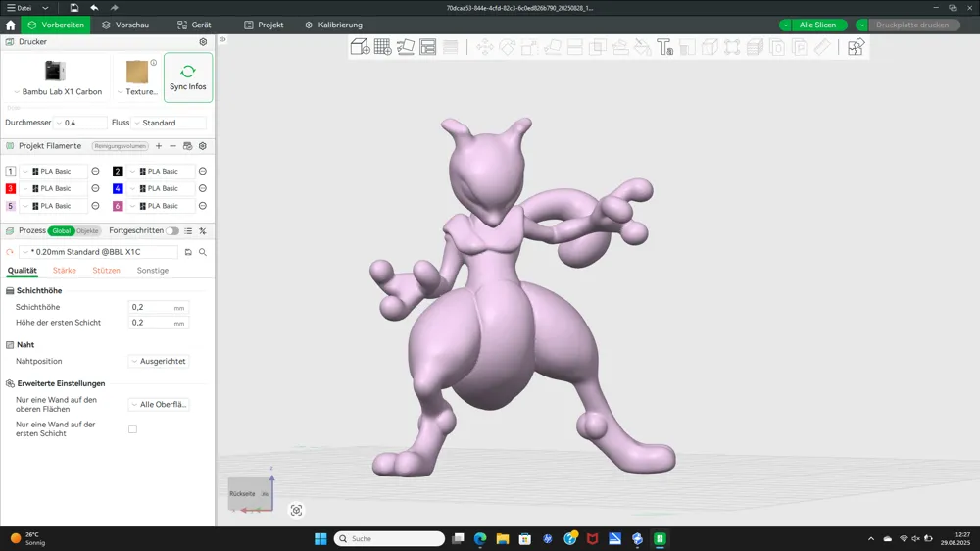Select the Lay on face tool
980x551 pixels.
click(x=552, y=47)
